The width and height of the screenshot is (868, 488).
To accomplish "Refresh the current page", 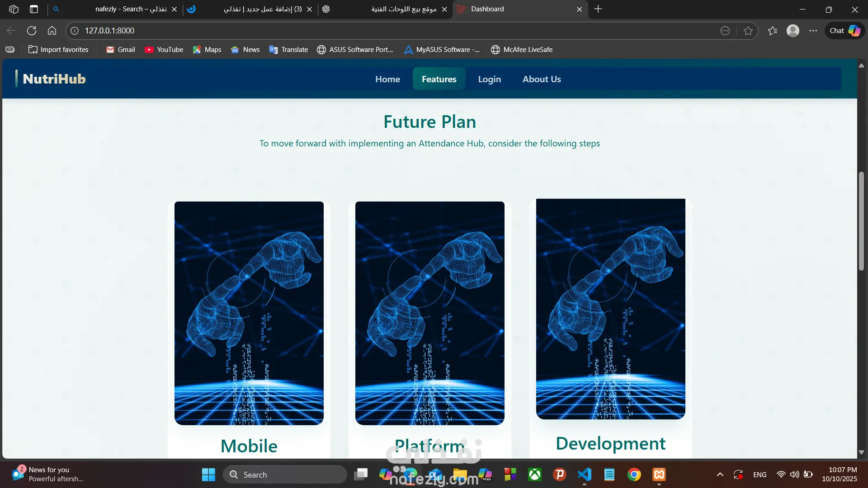I will (x=32, y=31).
